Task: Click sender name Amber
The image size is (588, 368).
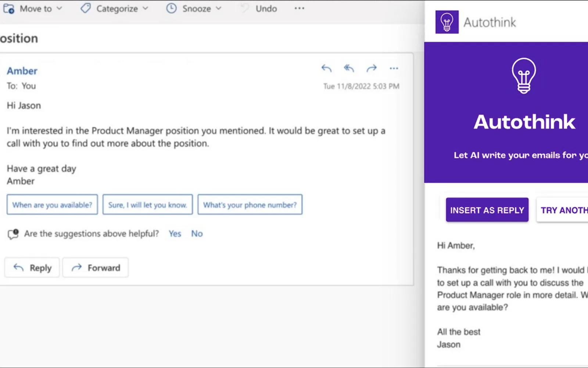Action: click(22, 71)
